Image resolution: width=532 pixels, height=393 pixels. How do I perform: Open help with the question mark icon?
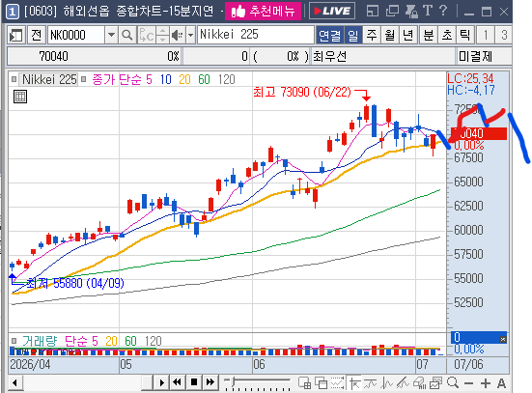(x=443, y=11)
